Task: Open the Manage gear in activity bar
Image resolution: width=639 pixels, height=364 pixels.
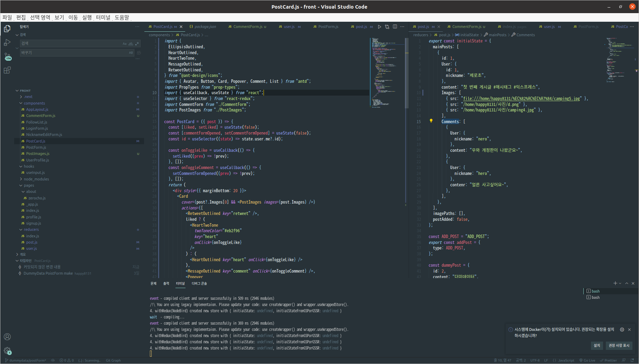Action: click(7, 351)
